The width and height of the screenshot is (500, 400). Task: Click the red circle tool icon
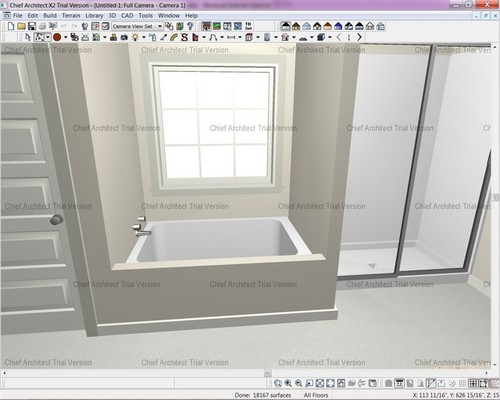point(57,37)
